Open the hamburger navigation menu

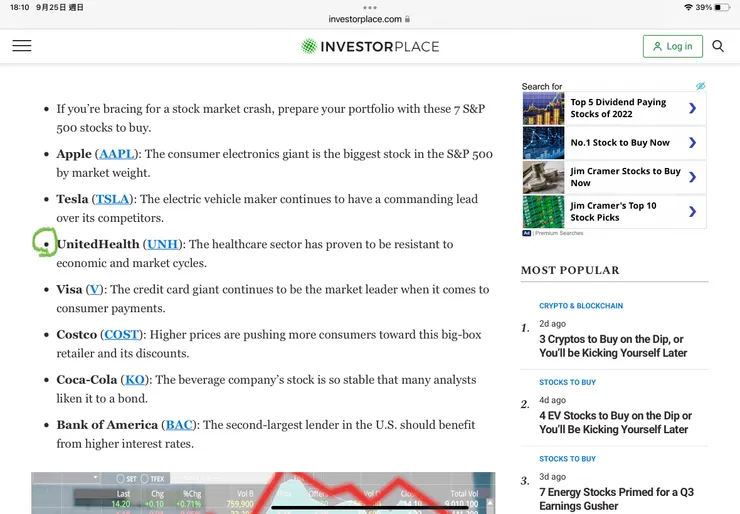pyautogui.click(x=22, y=46)
